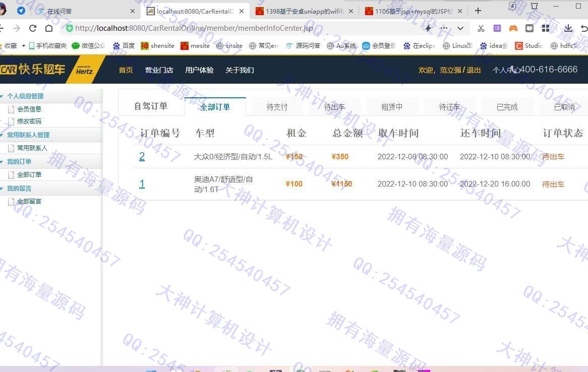Click the 2022-12-20 16:00:00 return time
Screen dimensions: 588x372
coord(495,184)
